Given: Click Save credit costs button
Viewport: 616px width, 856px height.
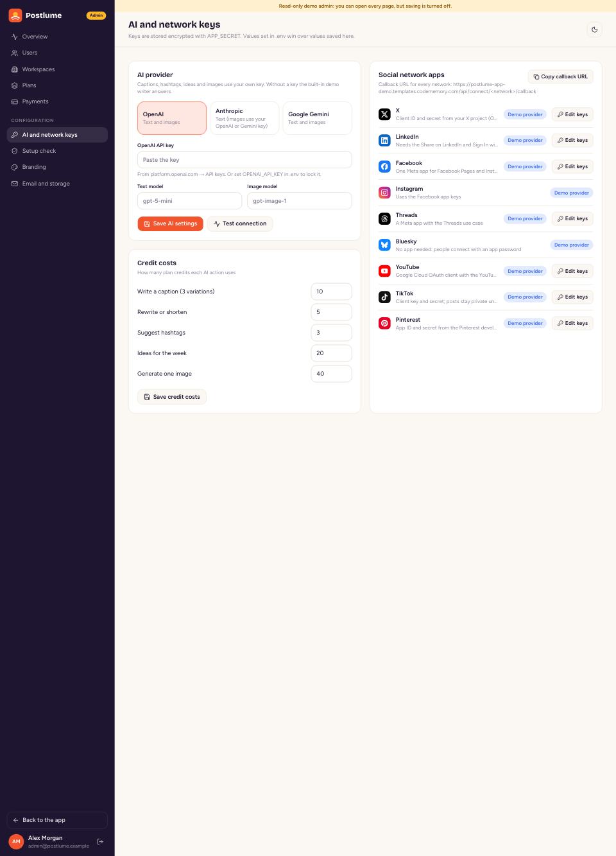Looking at the screenshot, I should pos(172,397).
